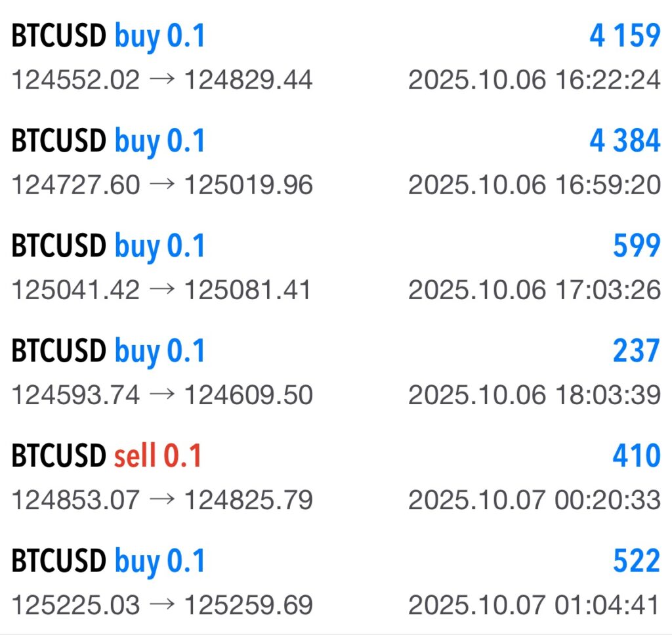The width and height of the screenshot is (672, 643).
Task: Tap the red BTCUSD sell 0.1 label
Action: pyautogui.click(x=107, y=456)
